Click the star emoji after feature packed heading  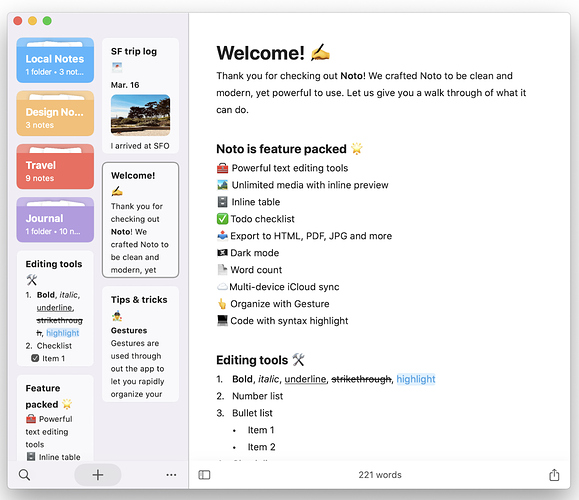(x=357, y=148)
